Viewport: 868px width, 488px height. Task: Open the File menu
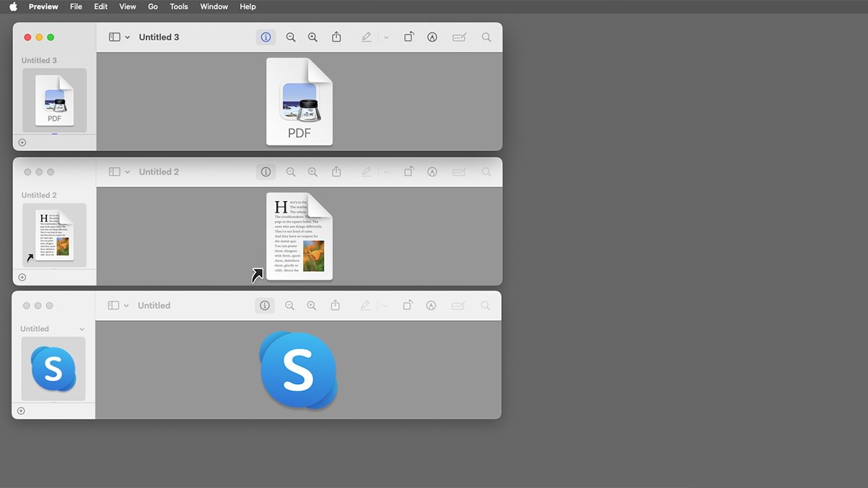tap(76, 7)
